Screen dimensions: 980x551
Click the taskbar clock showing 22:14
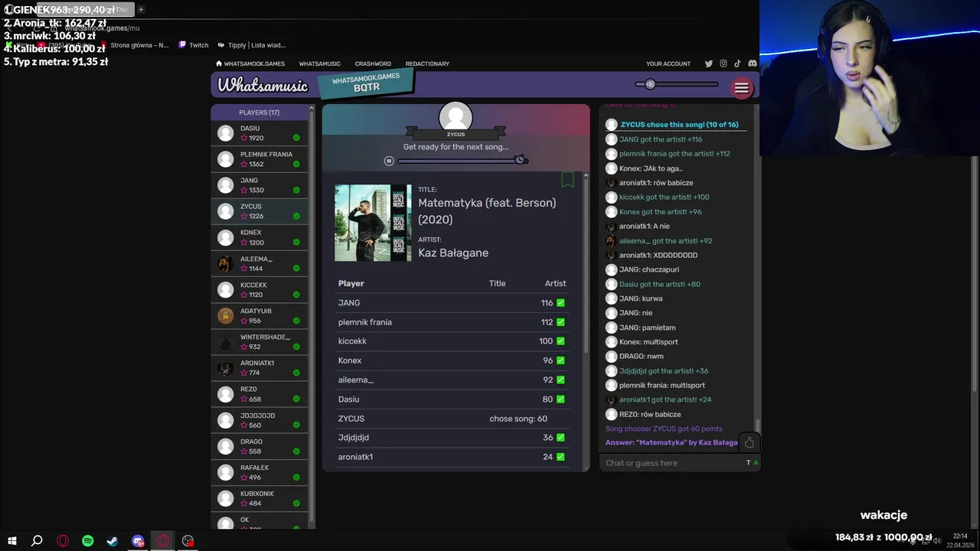point(960,536)
